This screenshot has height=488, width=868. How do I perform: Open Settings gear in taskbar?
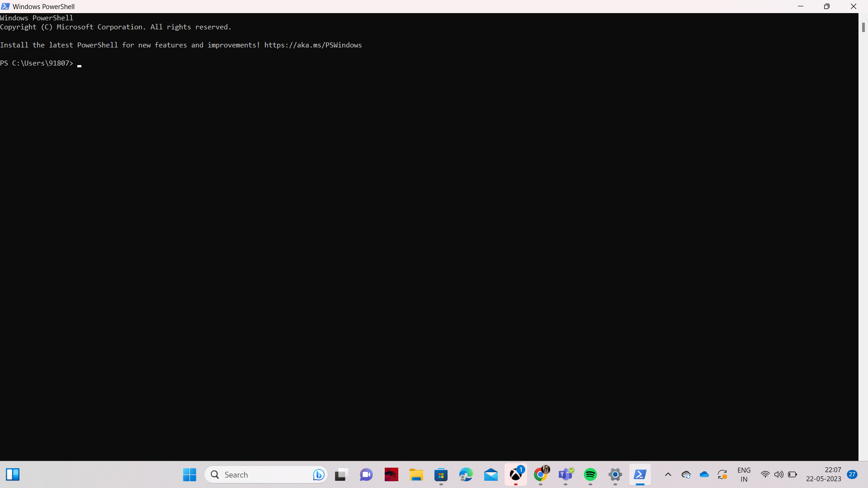click(x=615, y=474)
